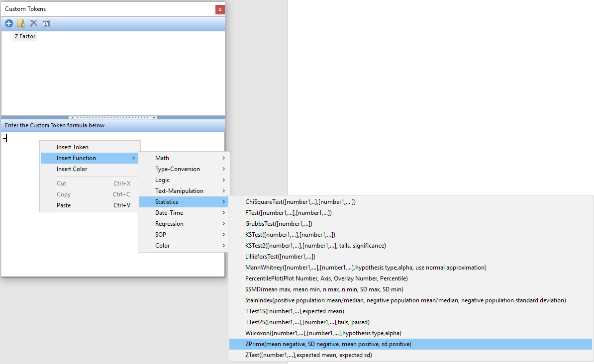Insert KSTest2 with tails and significance
The image size is (594, 364).
pos(410,246)
